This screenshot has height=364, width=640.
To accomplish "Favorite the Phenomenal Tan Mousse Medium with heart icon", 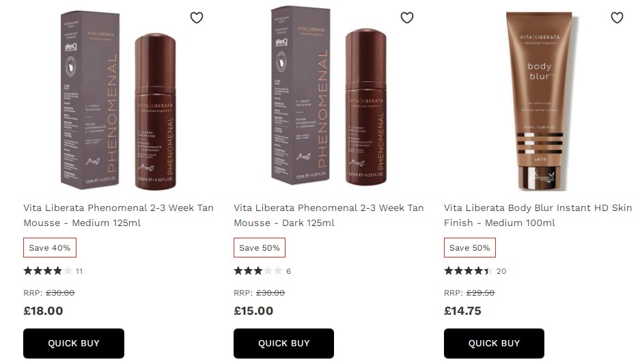I will [197, 18].
